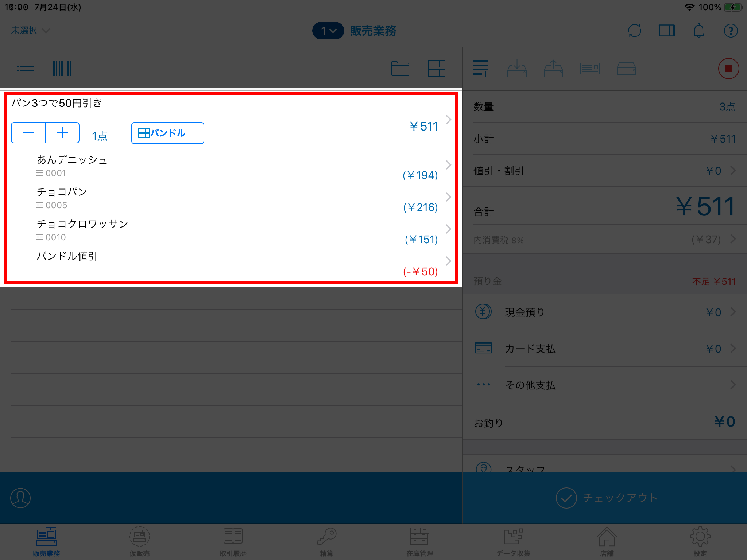
Task: Increase bundle quantity with plus button
Action: (62, 133)
